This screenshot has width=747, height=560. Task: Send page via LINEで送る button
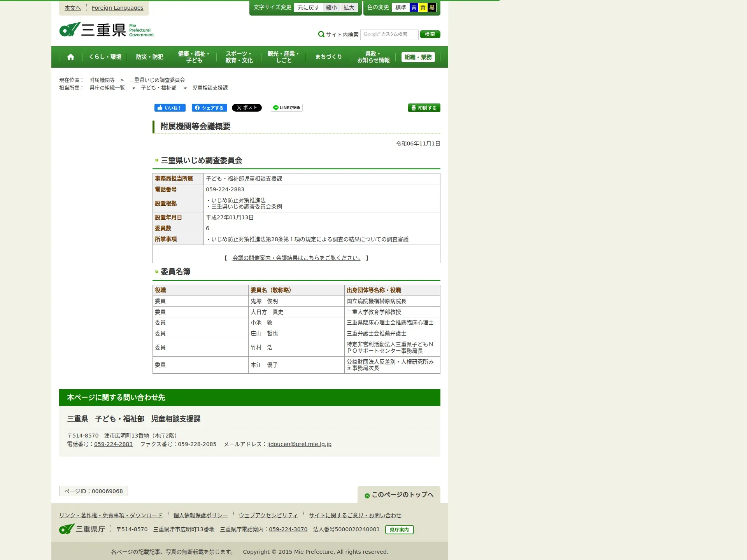tap(287, 108)
